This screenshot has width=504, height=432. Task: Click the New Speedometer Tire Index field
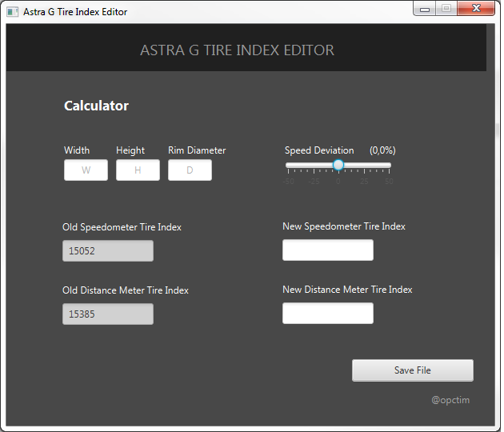click(328, 250)
